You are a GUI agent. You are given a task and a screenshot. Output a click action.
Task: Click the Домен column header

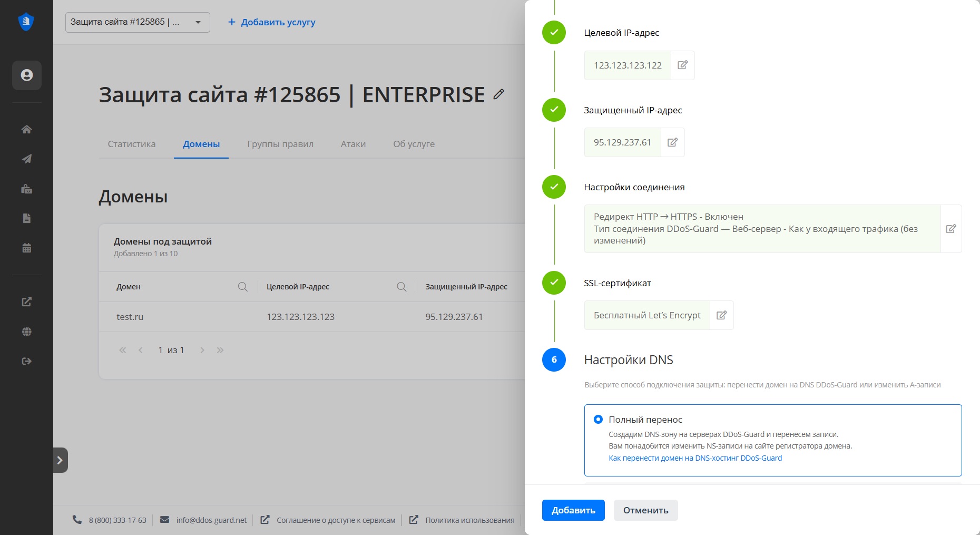coord(129,287)
